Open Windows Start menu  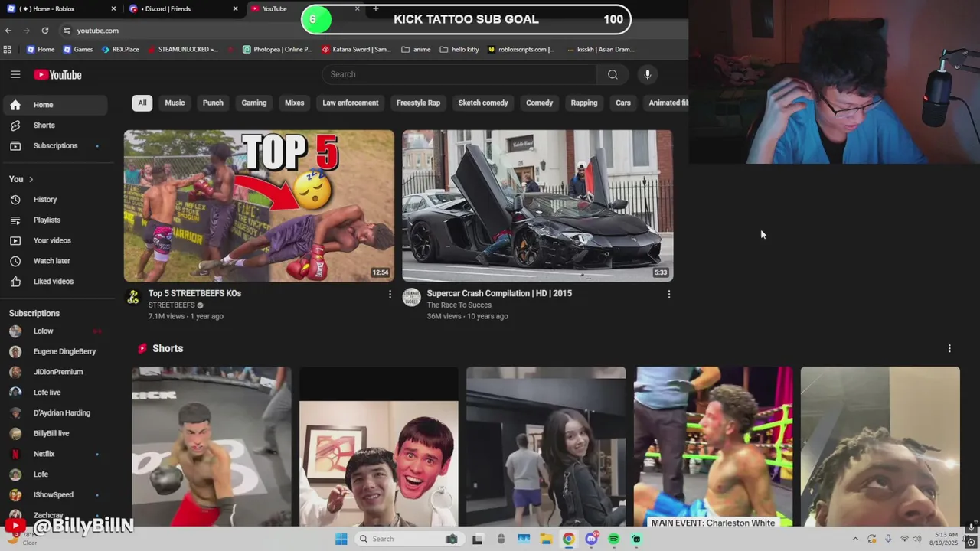[341, 539]
